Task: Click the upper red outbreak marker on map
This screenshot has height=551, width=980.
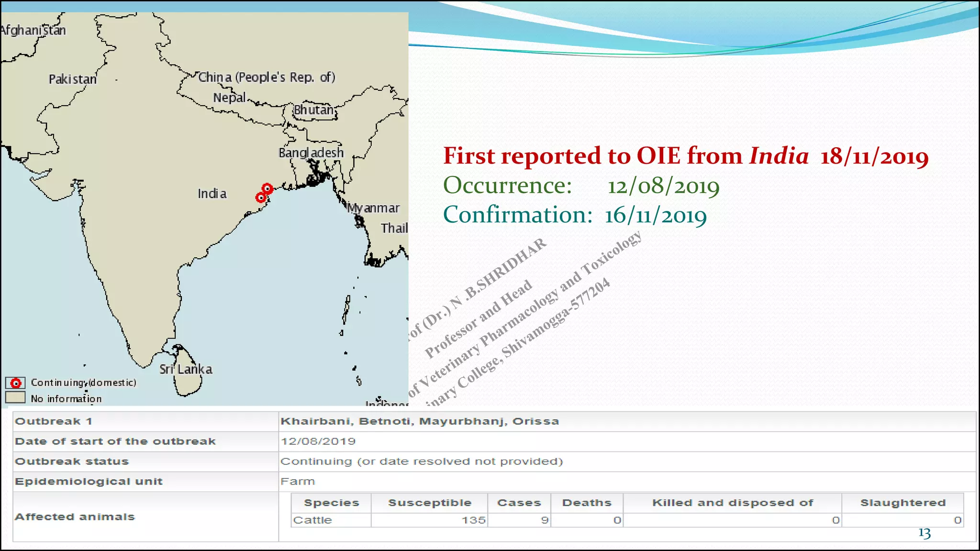Action: tap(267, 188)
